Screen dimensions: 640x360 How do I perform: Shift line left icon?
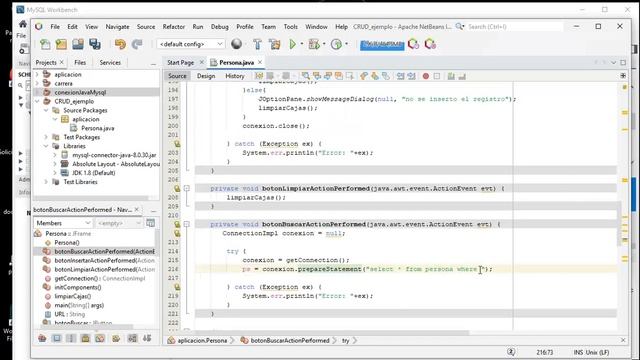(400, 76)
